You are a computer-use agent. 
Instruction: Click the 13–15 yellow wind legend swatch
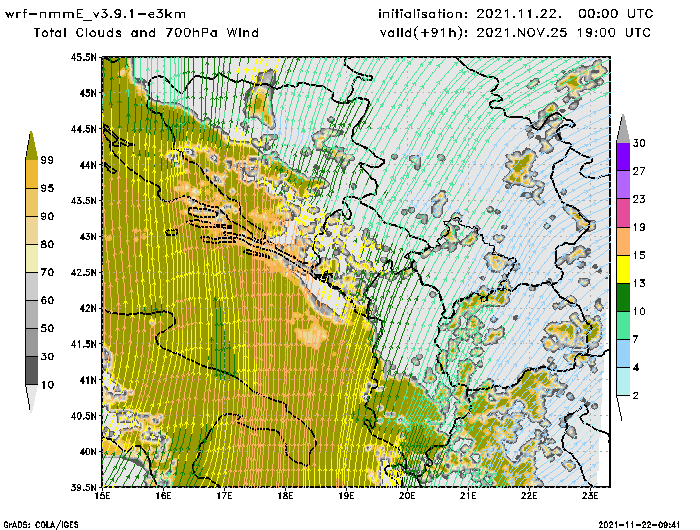click(x=623, y=269)
